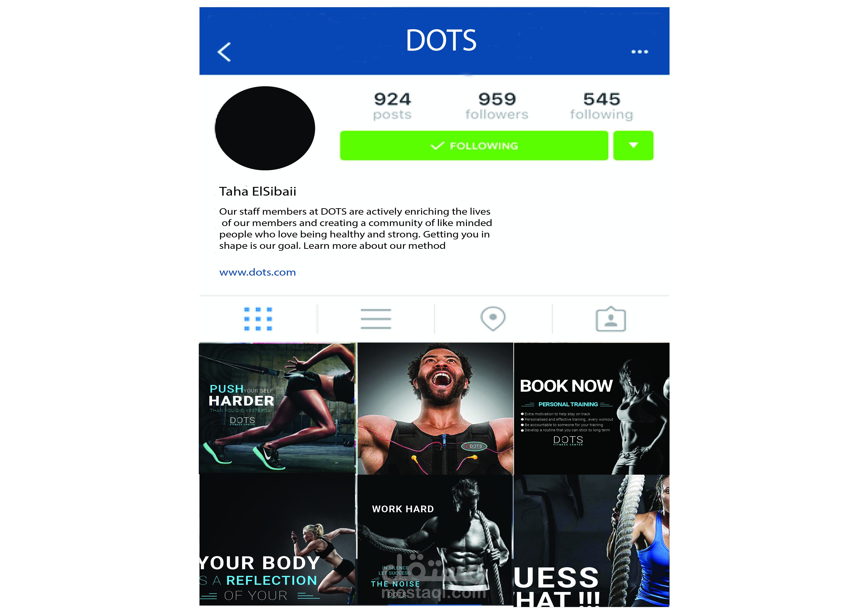Go back using the left arrow
Image resolution: width=868 pixels, height=614 pixels.
click(224, 52)
